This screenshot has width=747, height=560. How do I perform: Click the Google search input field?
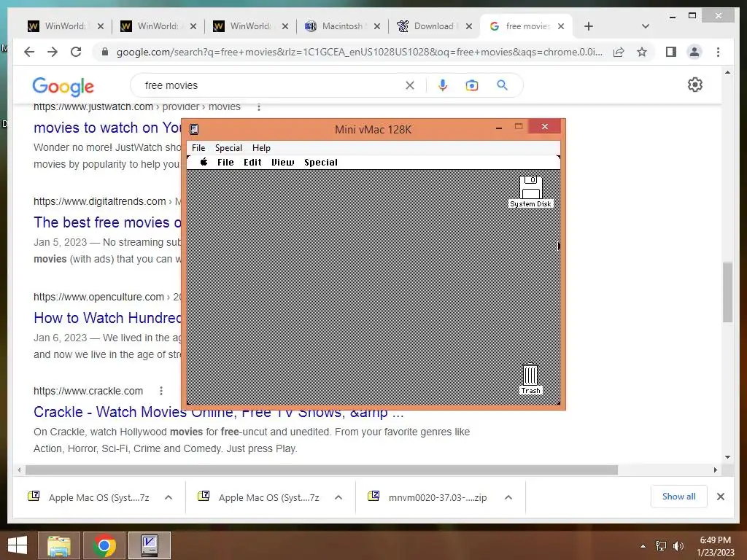coord(271,85)
